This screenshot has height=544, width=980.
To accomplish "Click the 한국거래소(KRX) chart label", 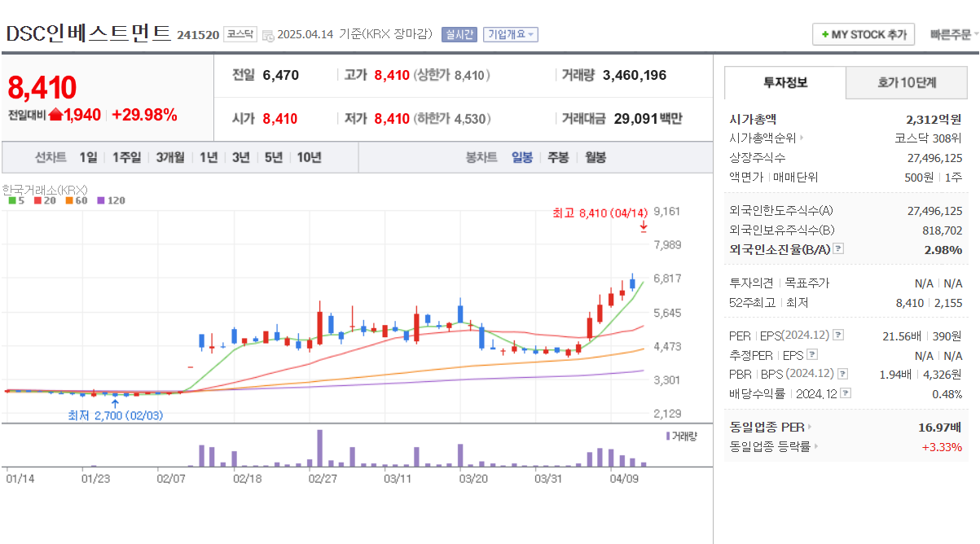I will click(44, 190).
